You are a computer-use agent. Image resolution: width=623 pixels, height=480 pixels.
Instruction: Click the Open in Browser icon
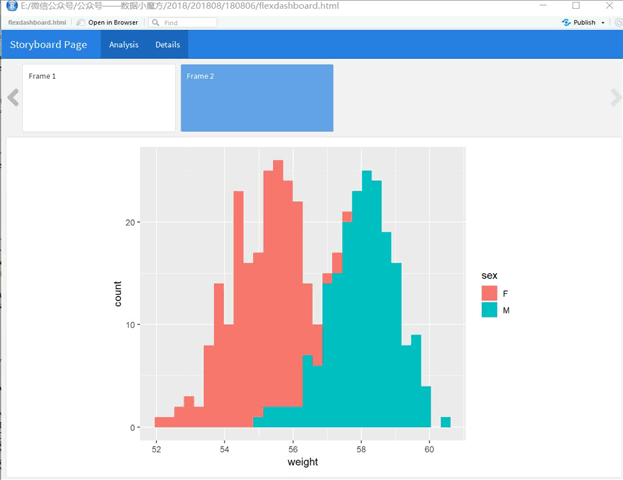click(x=81, y=23)
